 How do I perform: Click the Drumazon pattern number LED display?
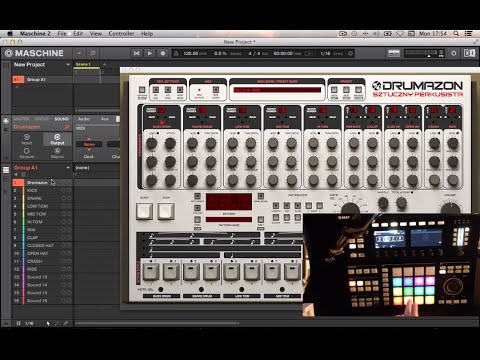(x=229, y=202)
